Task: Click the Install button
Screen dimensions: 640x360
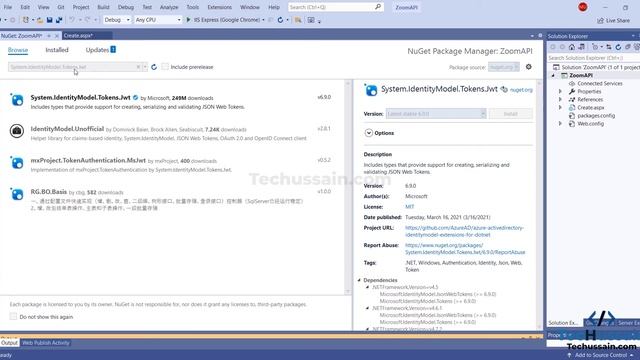Action: (510, 113)
